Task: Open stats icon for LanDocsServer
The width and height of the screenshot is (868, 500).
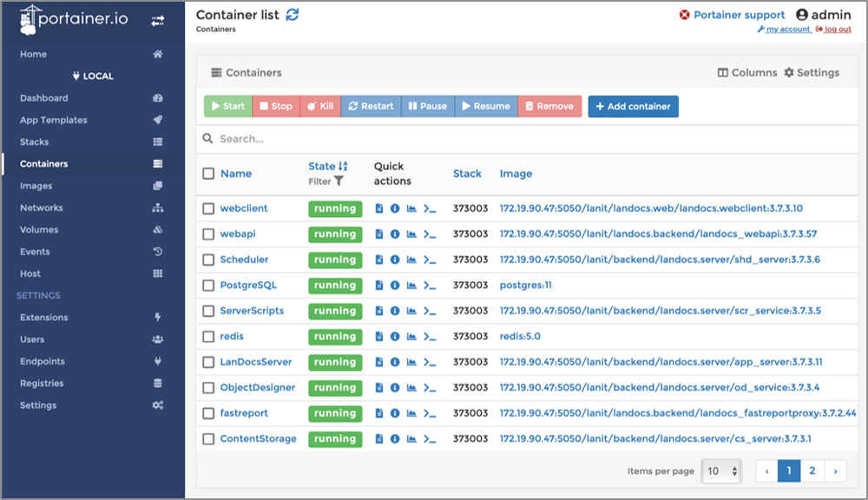Action: point(411,362)
